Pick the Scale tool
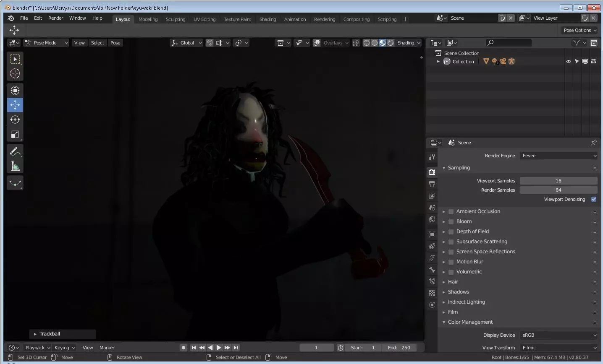603x364 pixels. tap(15, 134)
